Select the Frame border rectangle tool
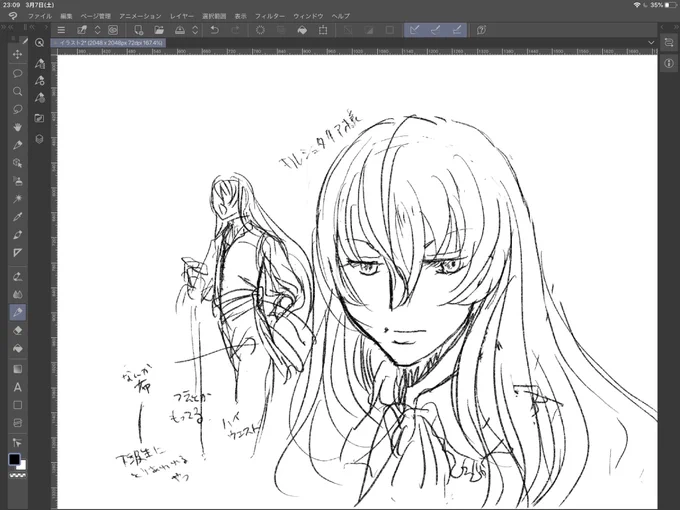 (17, 405)
